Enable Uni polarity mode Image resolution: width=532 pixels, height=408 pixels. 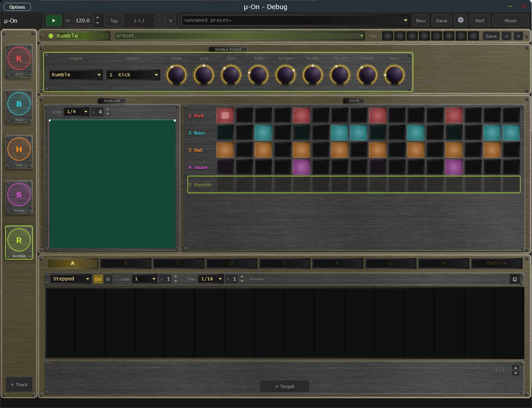[x=98, y=279]
